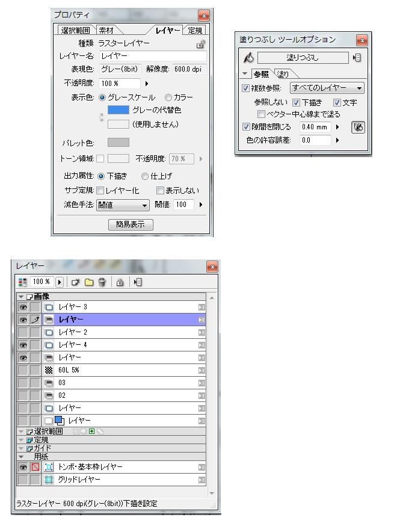Enable ベクター中心線まで塗る checkbox

coord(261,114)
